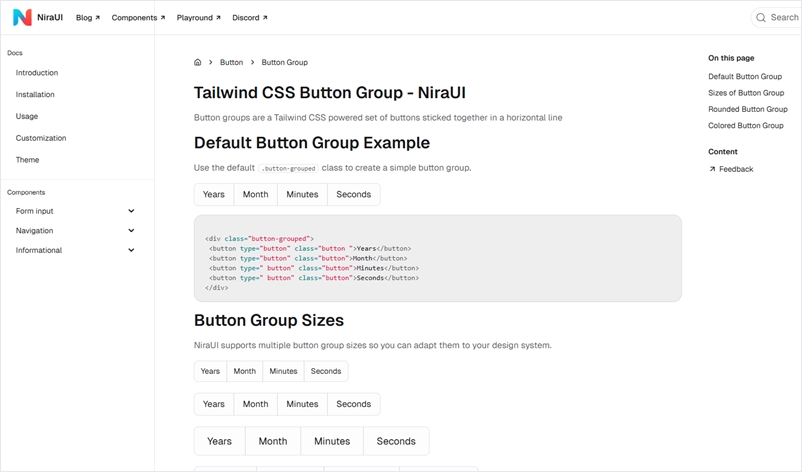
Task: Open the Feedback link
Action: point(735,169)
